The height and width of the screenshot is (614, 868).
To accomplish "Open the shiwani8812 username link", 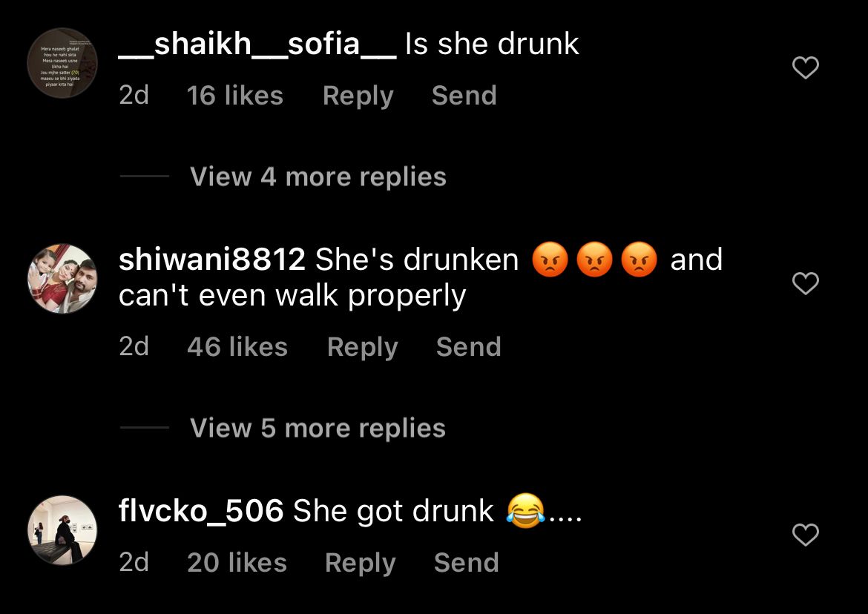I will [x=212, y=260].
